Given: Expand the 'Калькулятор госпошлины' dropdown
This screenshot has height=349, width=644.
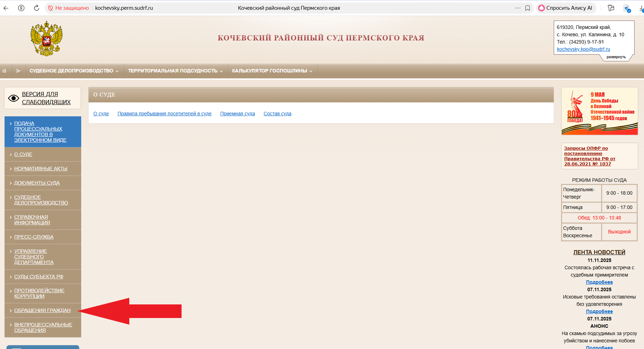Looking at the screenshot, I should pyautogui.click(x=272, y=71).
